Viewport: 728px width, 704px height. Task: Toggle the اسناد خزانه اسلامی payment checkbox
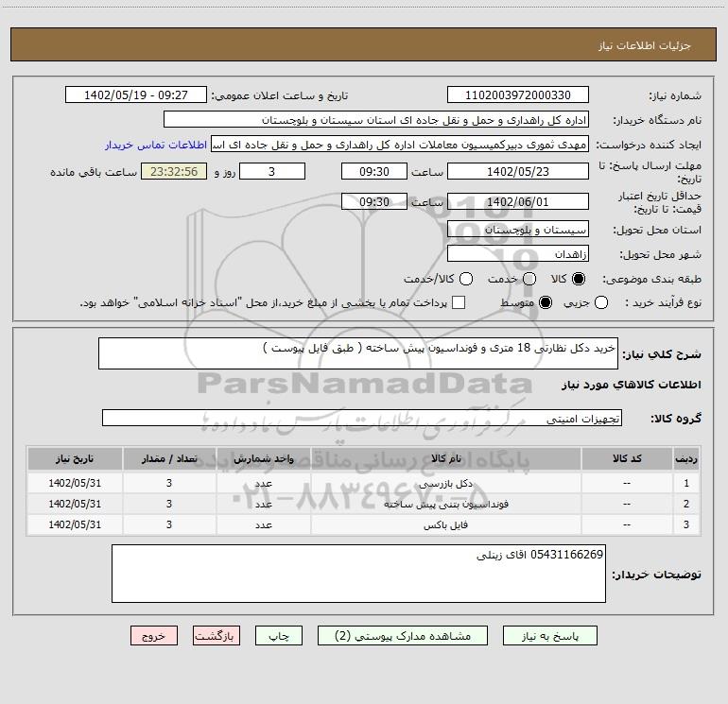point(459,302)
